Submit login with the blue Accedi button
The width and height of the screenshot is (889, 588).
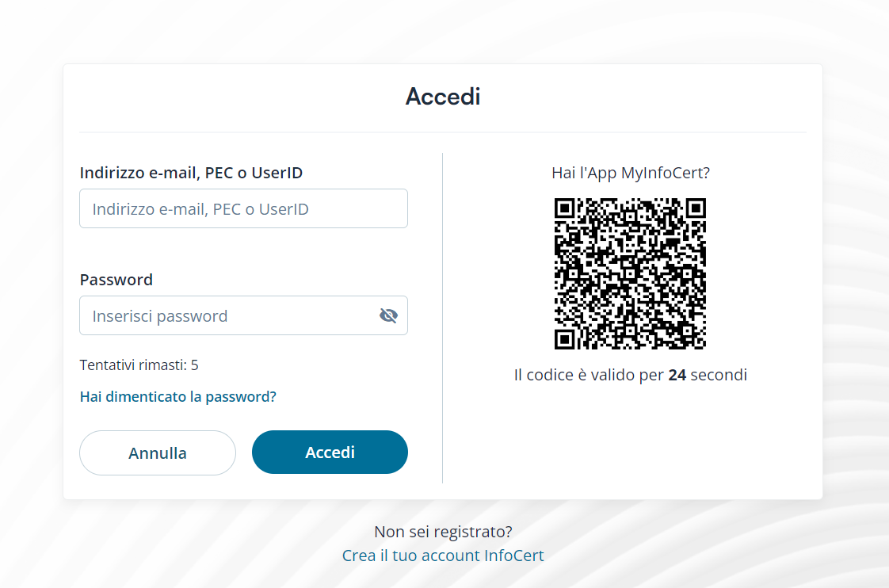point(330,452)
